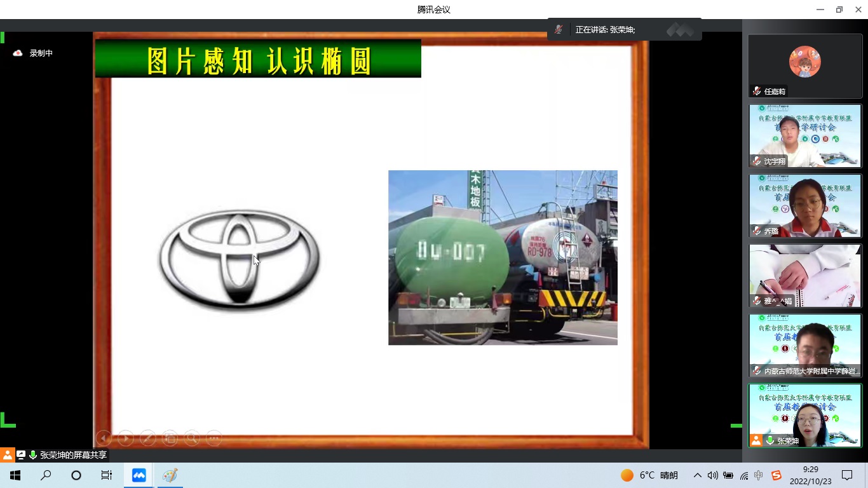Click muted mic icon next to 雅^_^娟
Viewport: 868px width, 488px height.
click(756, 301)
